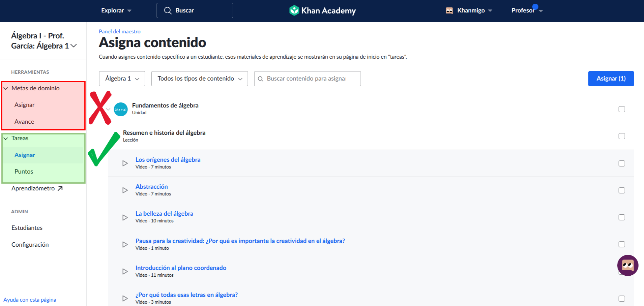Check the Abstracción video checkbox
The height and width of the screenshot is (306, 644).
pos(622,190)
